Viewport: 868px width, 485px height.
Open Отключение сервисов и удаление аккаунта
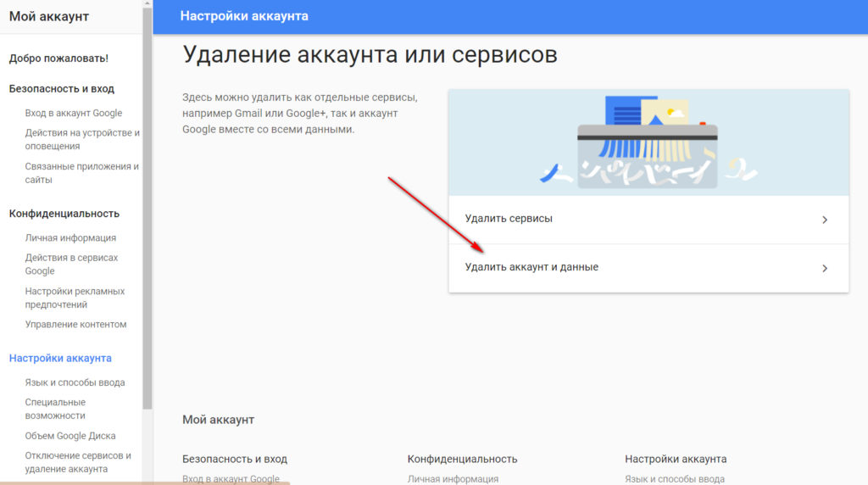coord(78,462)
